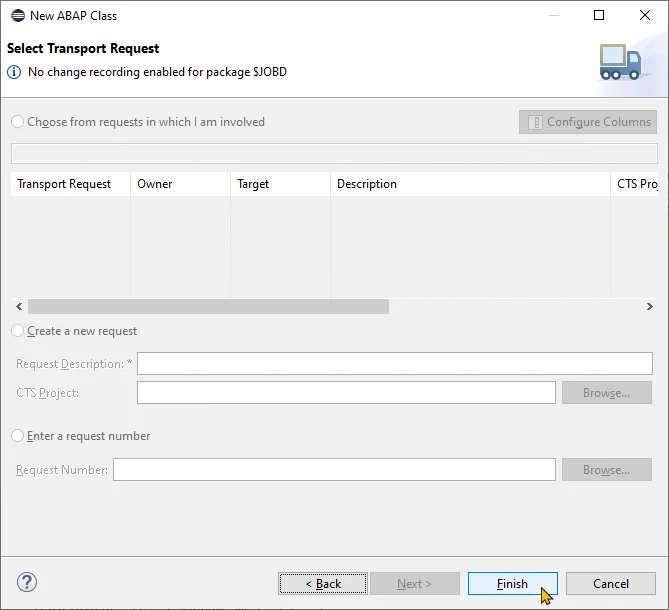669x610 pixels.
Task: Click the Eclipse icon in the title bar
Action: (18, 16)
